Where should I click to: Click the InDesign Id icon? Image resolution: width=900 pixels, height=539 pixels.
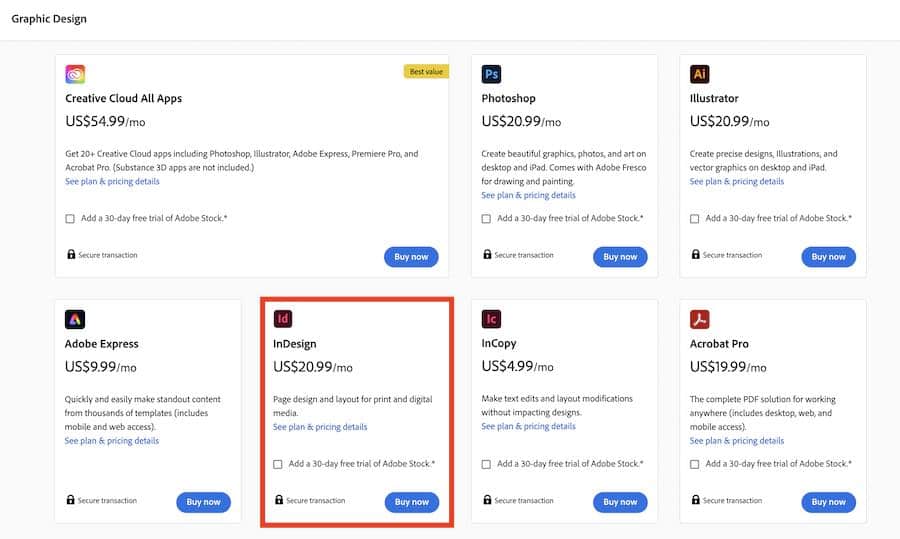click(283, 320)
